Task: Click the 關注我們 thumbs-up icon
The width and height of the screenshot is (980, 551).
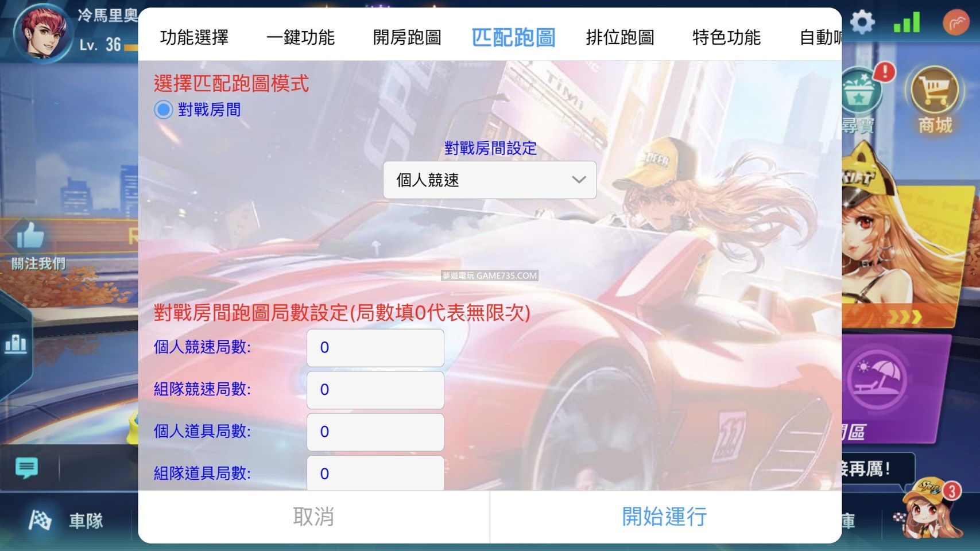Action: [32, 235]
